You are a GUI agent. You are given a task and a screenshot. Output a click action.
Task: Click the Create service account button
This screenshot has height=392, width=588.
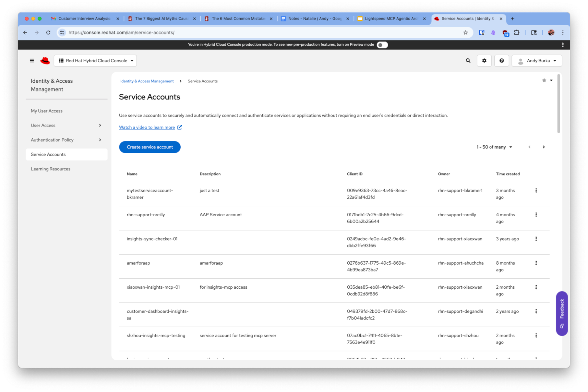coord(150,147)
